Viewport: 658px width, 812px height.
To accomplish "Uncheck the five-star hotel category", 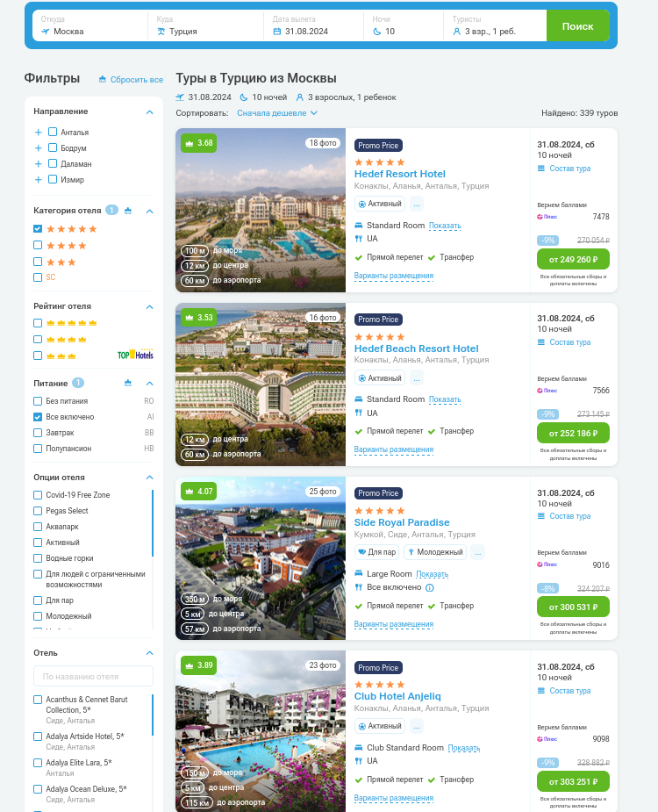I will coord(38,228).
